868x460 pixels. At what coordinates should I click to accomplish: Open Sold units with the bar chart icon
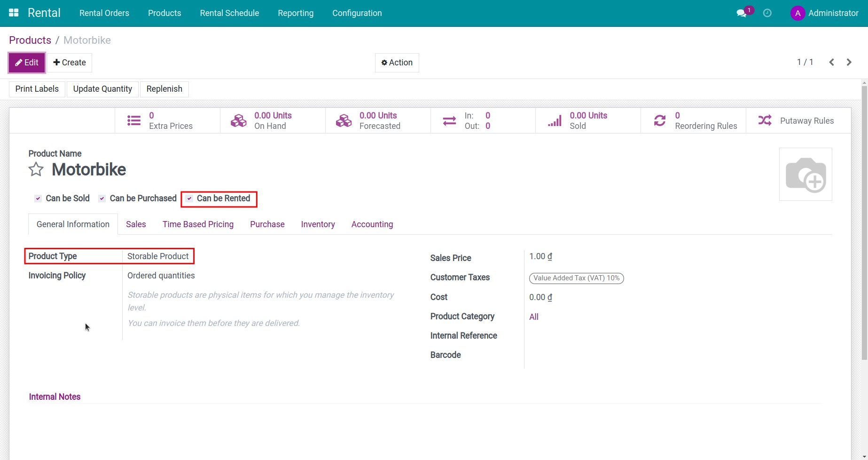(x=554, y=120)
